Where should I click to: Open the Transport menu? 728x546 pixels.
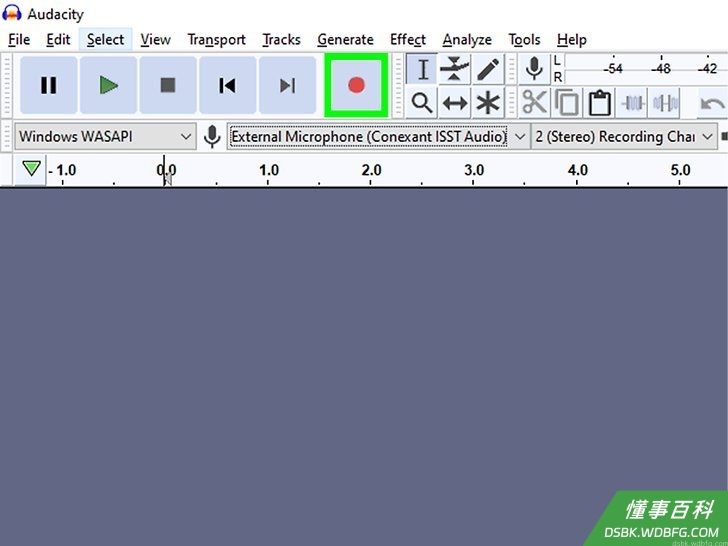(x=216, y=39)
